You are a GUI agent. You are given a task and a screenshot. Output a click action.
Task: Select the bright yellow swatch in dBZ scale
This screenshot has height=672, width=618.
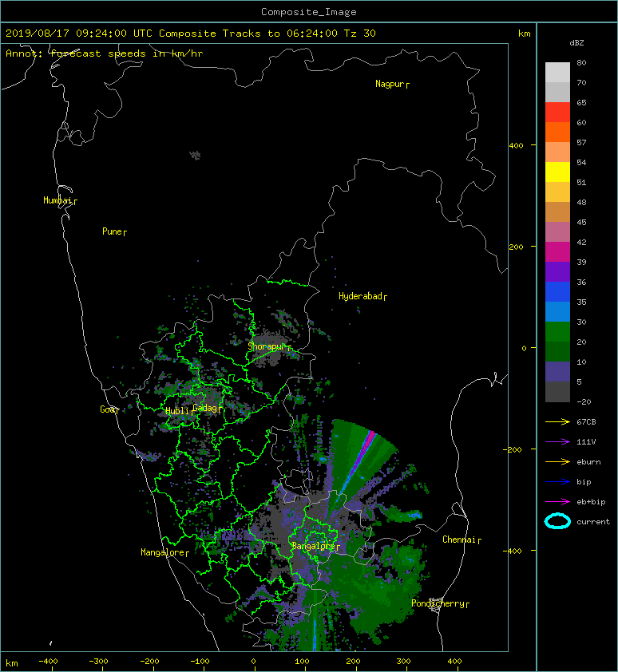557,172
